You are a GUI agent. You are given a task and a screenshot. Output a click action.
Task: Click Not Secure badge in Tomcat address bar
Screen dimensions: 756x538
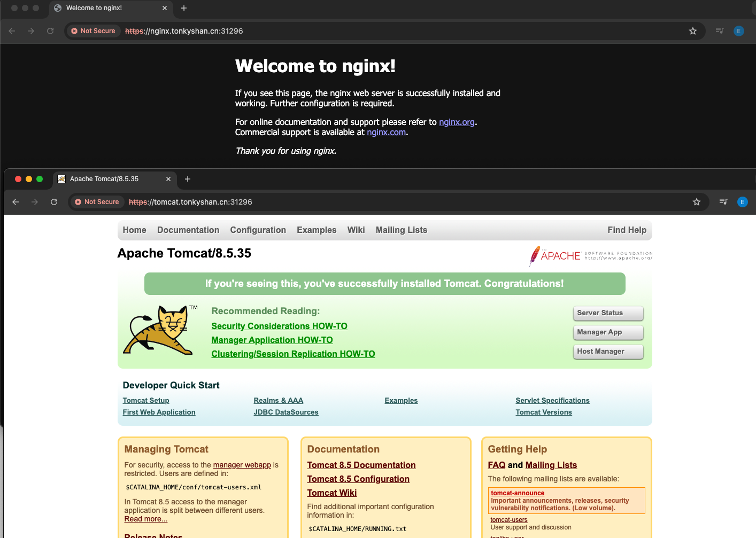[97, 202]
